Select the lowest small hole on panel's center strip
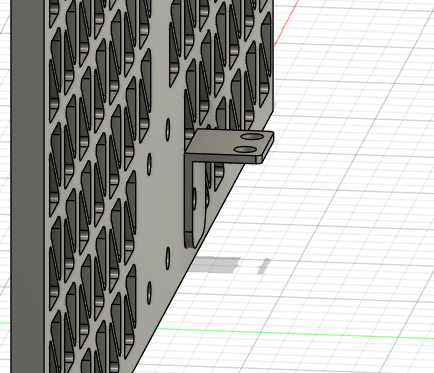The width and height of the screenshot is (434, 373). point(149,292)
